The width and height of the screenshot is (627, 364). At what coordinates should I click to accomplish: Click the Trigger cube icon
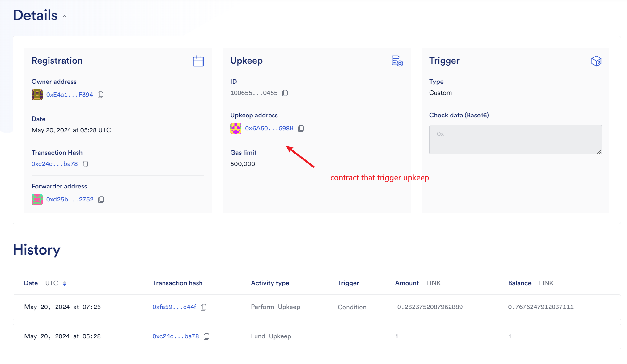[596, 61]
